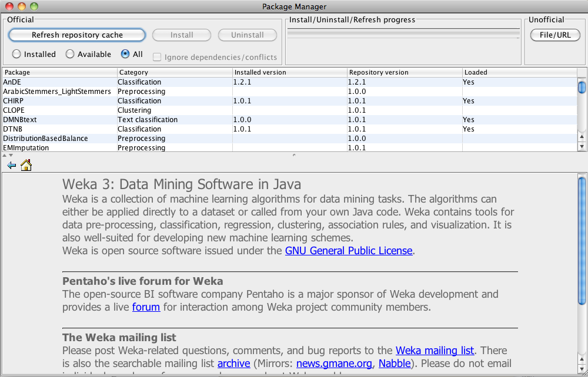
Task: Select the ArabicStemmers_LightStemmers package row
Action: pos(290,92)
